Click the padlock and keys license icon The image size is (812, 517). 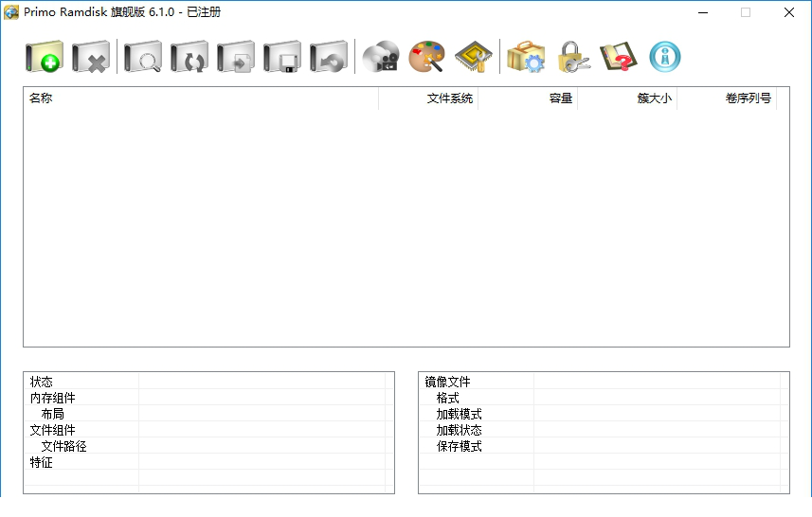tap(572, 57)
